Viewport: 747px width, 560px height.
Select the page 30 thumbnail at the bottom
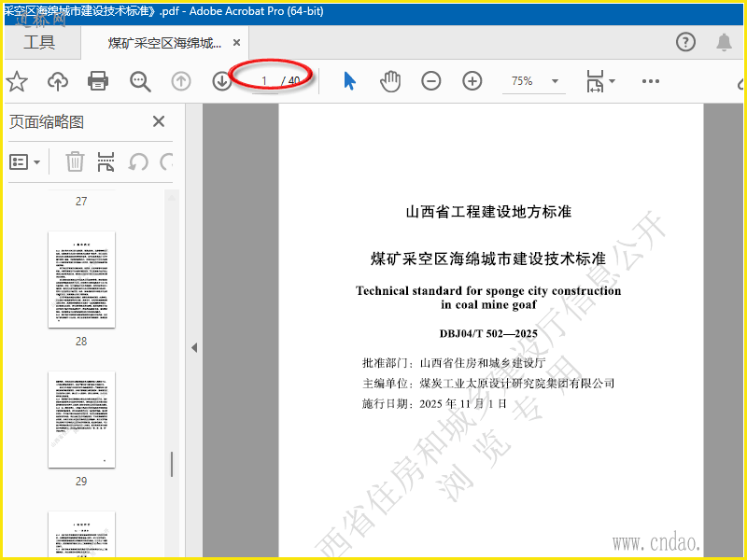(81, 534)
